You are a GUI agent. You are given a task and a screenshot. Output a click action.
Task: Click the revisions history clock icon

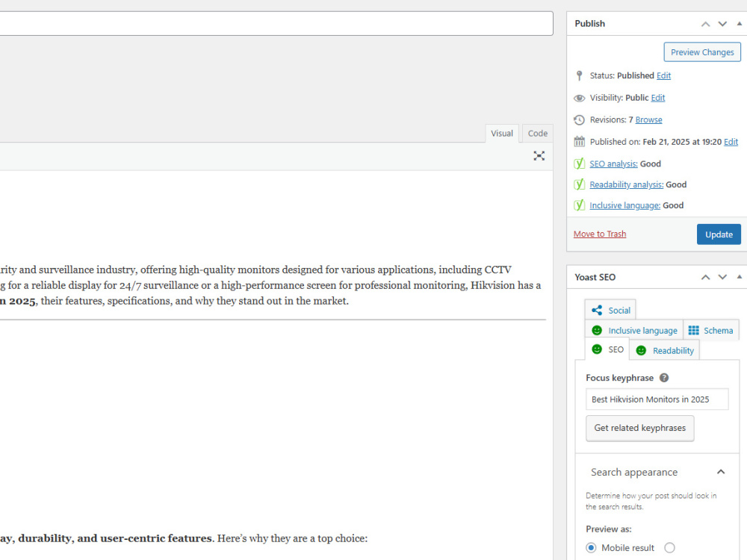click(579, 120)
